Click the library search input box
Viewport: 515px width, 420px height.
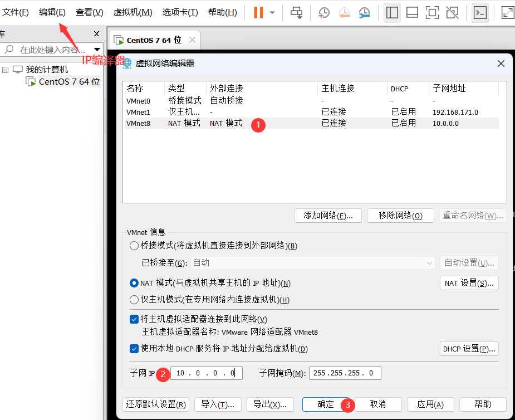(52, 50)
